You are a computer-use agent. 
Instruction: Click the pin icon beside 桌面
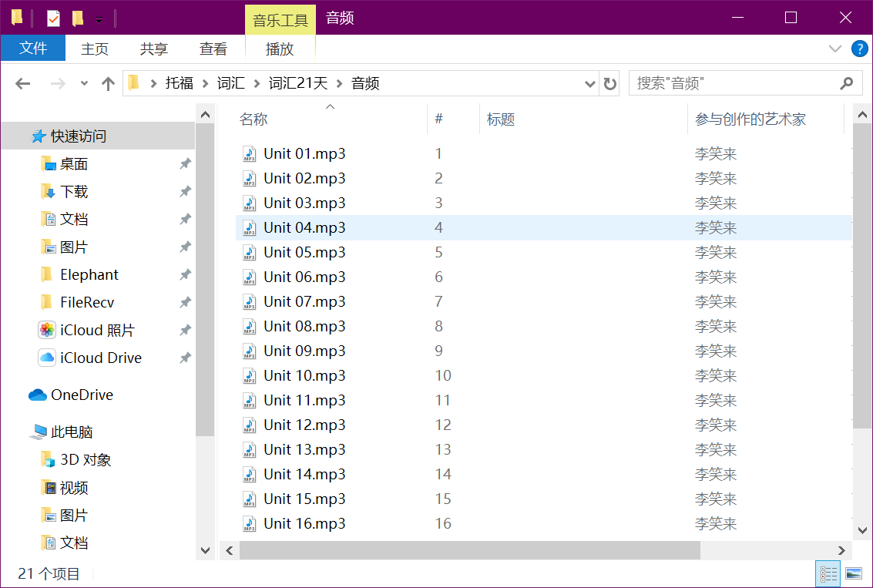coord(185,163)
